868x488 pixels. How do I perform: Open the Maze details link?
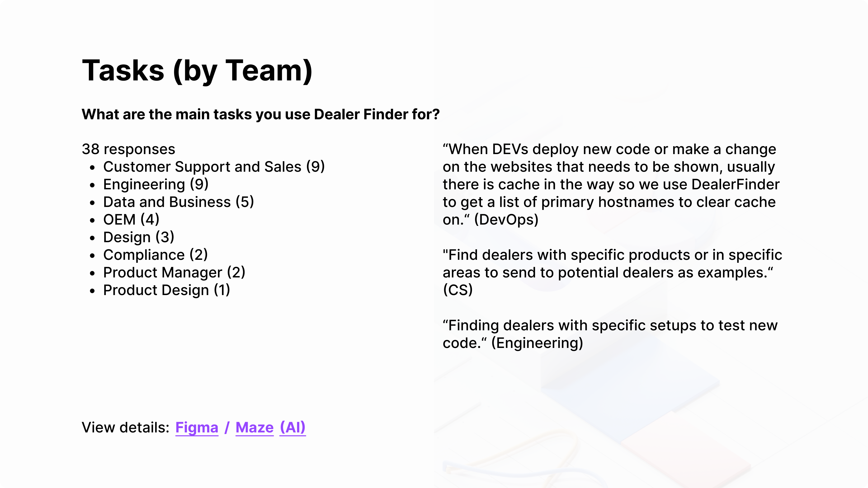point(254,428)
